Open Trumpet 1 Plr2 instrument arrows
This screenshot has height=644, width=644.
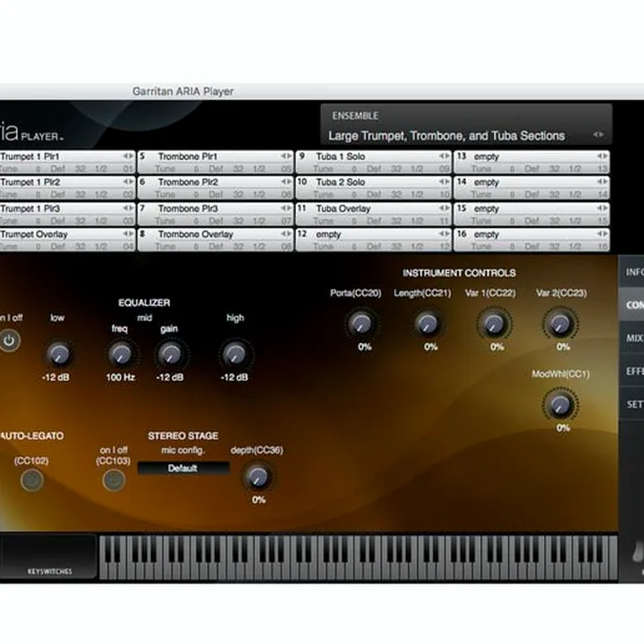point(129,182)
